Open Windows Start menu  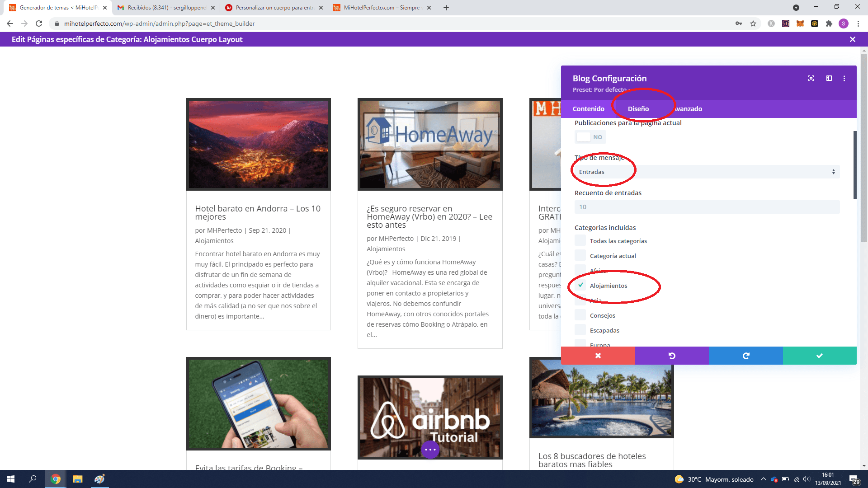(11, 479)
